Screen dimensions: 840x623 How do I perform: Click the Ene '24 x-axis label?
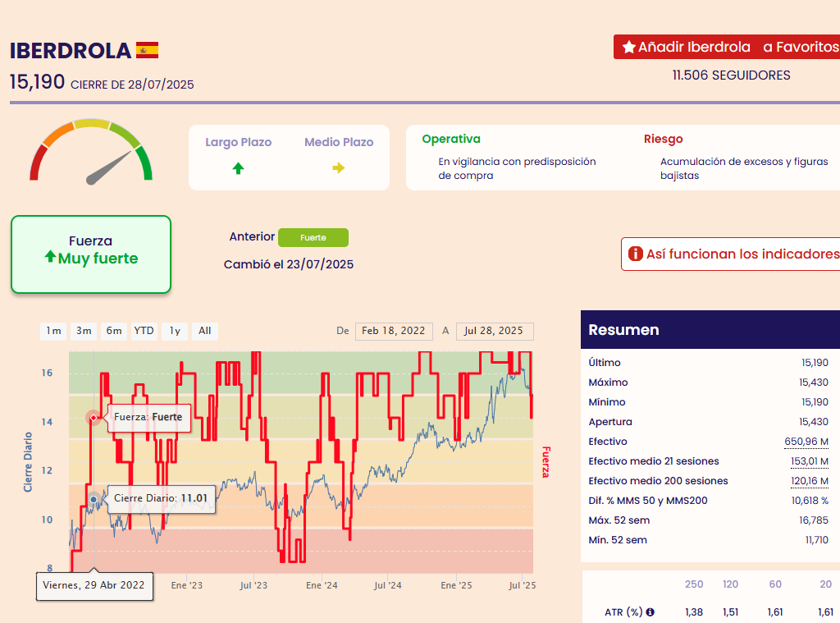click(x=322, y=585)
